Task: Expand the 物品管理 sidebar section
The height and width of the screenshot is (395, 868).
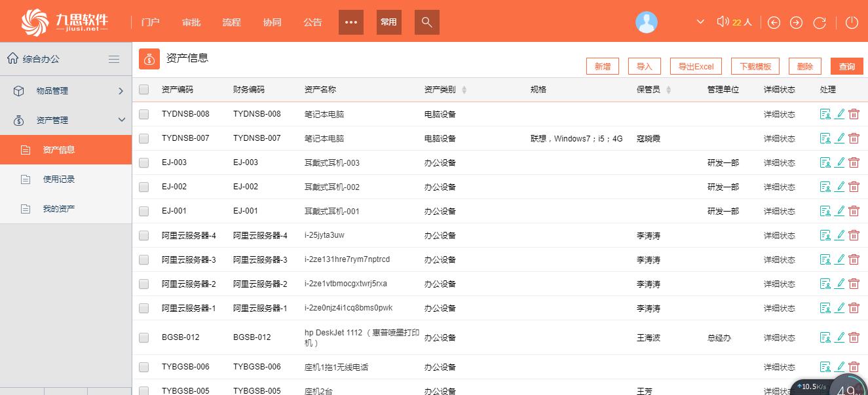Action: click(x=121, y=91)
